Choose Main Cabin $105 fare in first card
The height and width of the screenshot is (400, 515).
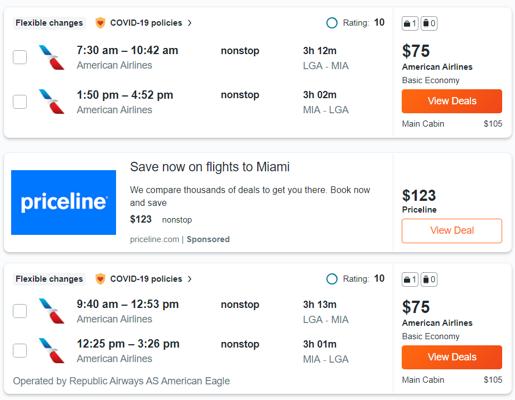[x=452, y=124]
